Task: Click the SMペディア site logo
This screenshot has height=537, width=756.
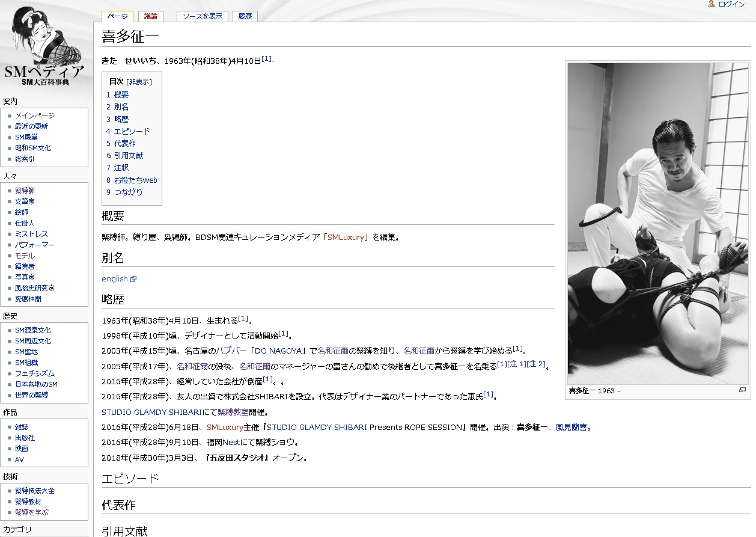Action: [x=44, y=46]
